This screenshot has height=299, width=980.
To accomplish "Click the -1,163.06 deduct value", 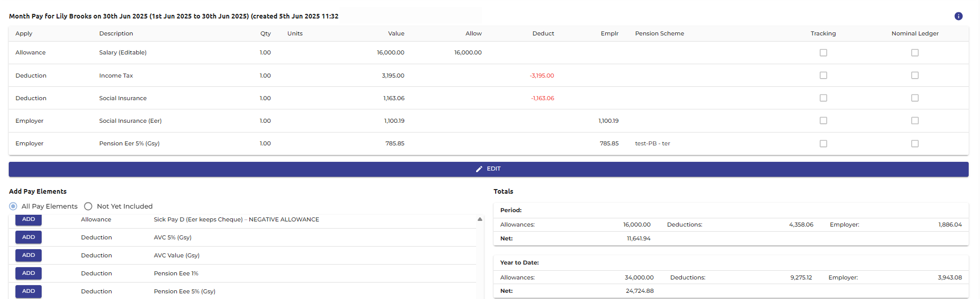I will [542, 98].
